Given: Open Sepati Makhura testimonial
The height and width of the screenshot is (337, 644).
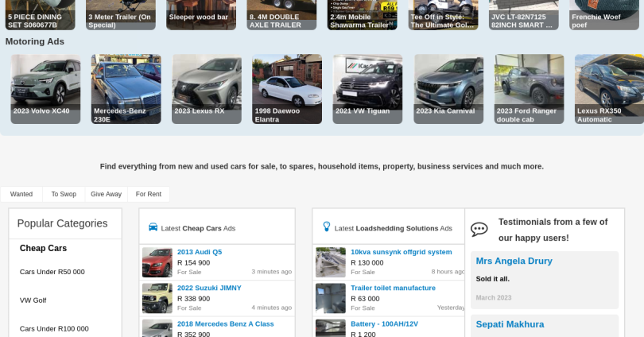Looking at the screenshot, I should pyautogui.click(x=510, y=324).
